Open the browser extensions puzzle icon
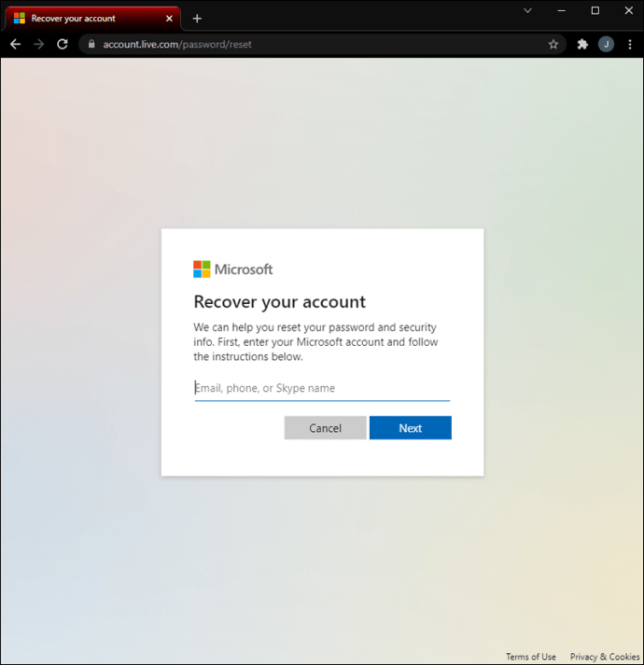Screen dimensions: 644x665 point(582,44)
